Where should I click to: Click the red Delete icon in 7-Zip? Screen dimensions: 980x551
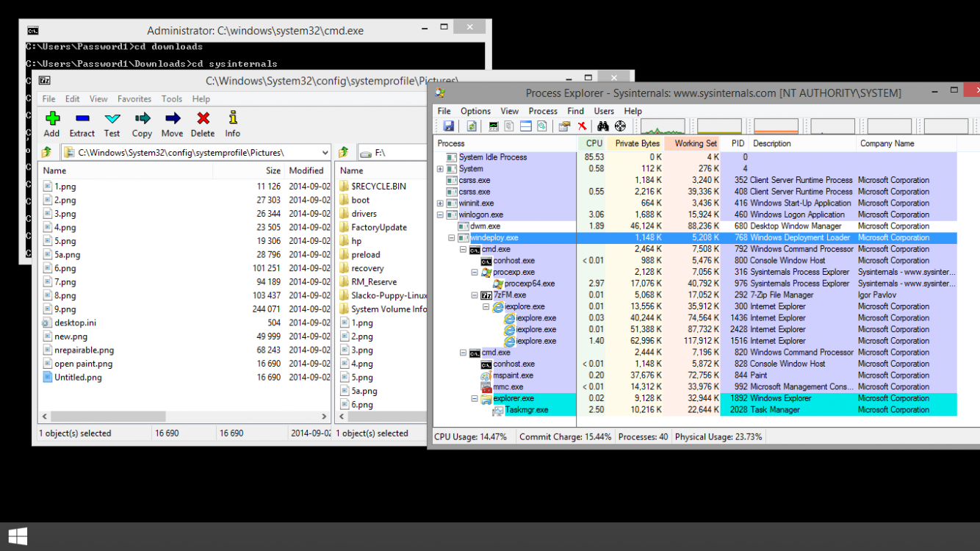pos(203,118)
